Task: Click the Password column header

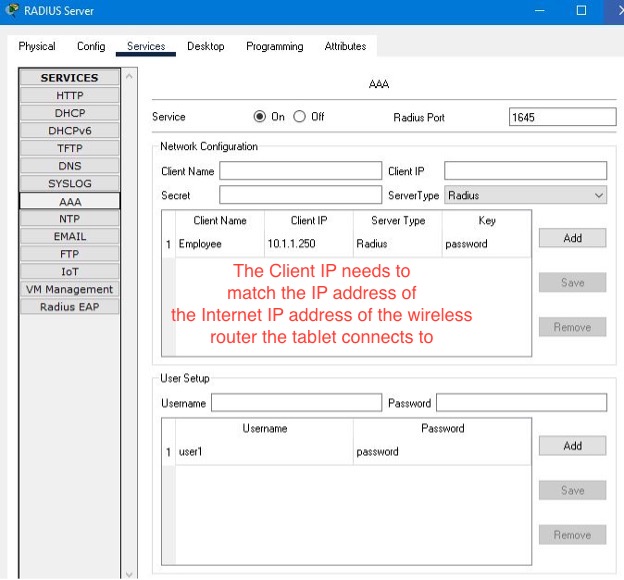Action: [x=442, y=429]
